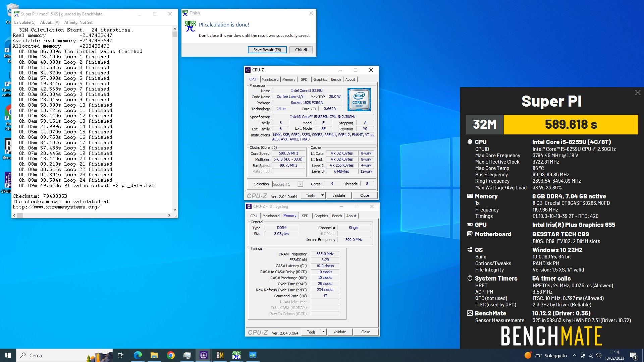Open CPU-Z from taskbar
Image resolution: width=644 pixels, height=362 pixels.
[x=203, y=355]
